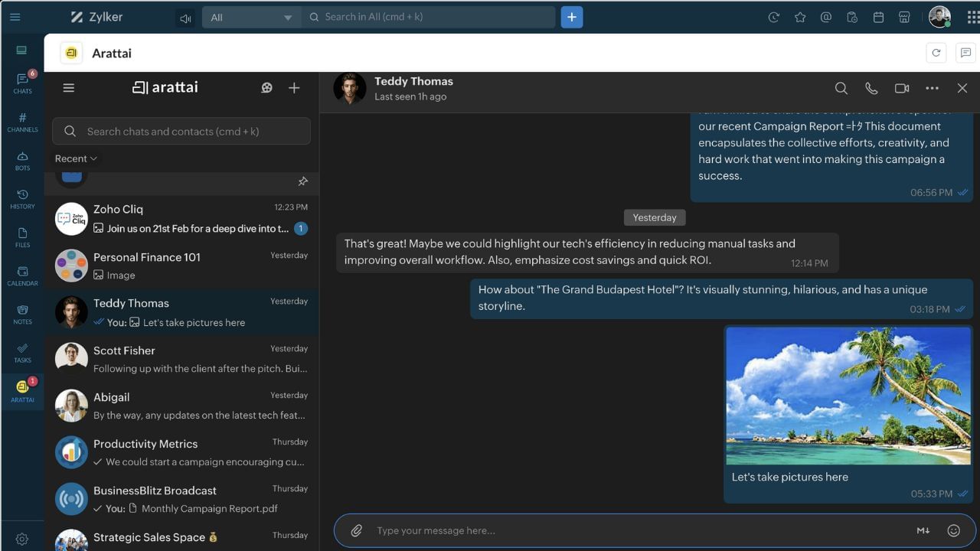Toggle the pin icon in chat list

(x=302, y=181)
